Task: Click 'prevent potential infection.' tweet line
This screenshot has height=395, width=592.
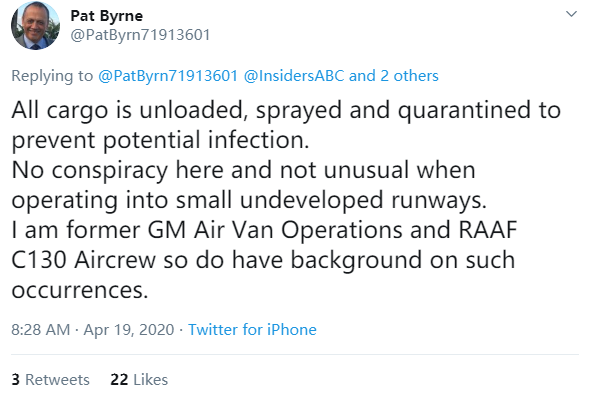Action: (x=160, y=140)
